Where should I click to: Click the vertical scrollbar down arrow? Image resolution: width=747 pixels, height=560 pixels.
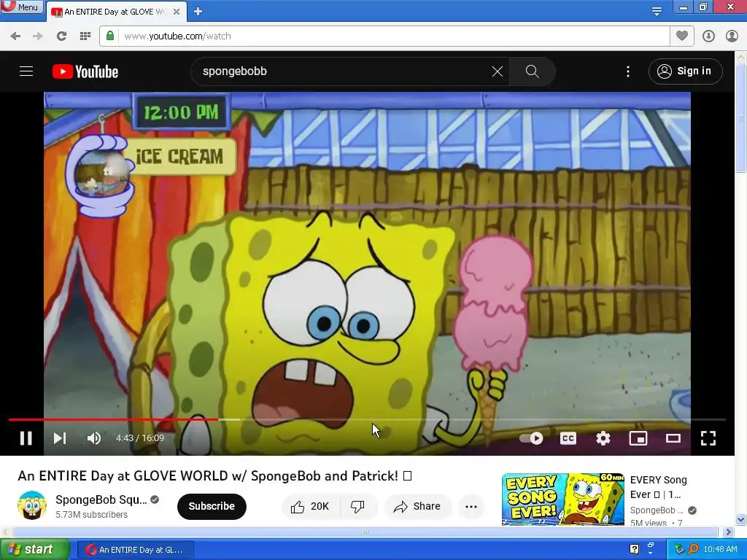tap(741, 519)
